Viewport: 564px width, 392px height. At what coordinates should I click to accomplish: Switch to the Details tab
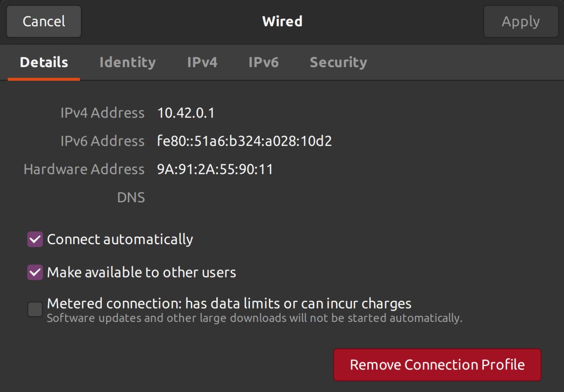click(44, 62)
